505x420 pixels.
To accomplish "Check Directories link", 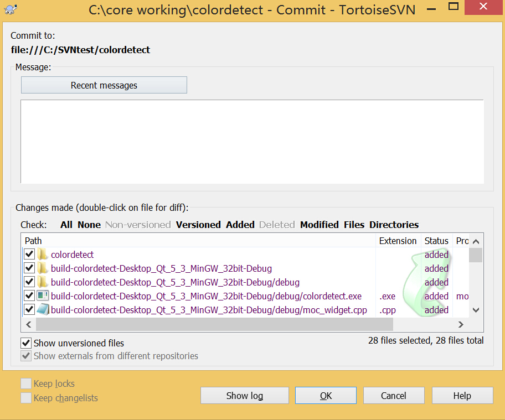I will tap(394, 225).
